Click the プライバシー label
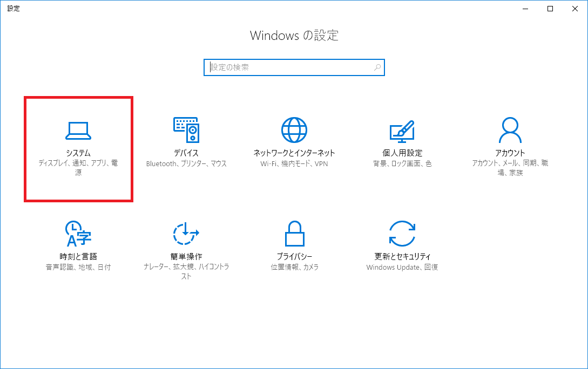Screen dimensions: 588x369 tap(294, 256)
